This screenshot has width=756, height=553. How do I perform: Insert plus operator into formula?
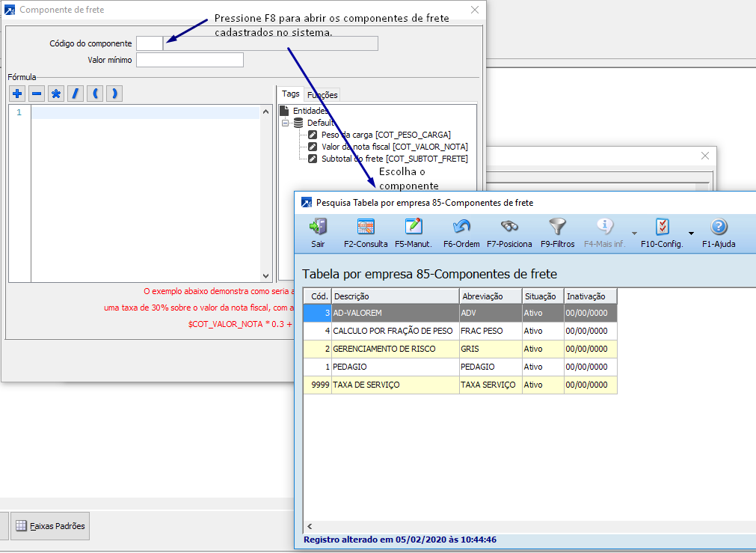coord(17,94)
